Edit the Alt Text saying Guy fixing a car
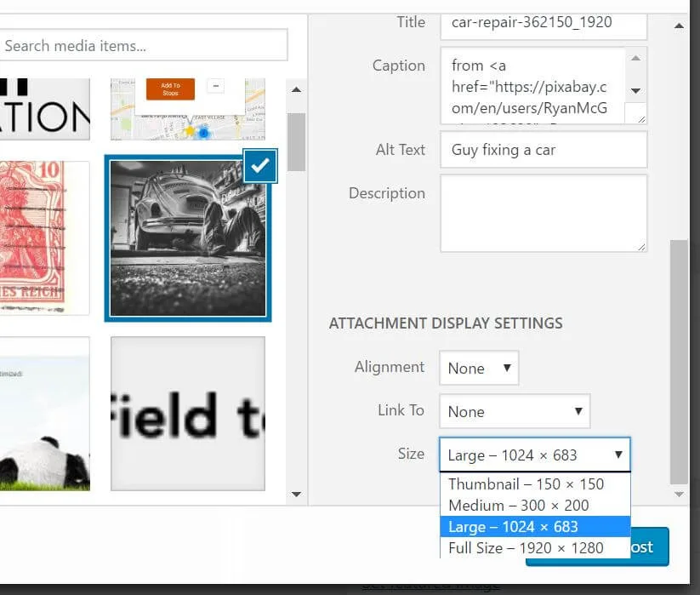The height and width of the screenshot is (595, 700). pyautogui.click(x=543, y=149)
